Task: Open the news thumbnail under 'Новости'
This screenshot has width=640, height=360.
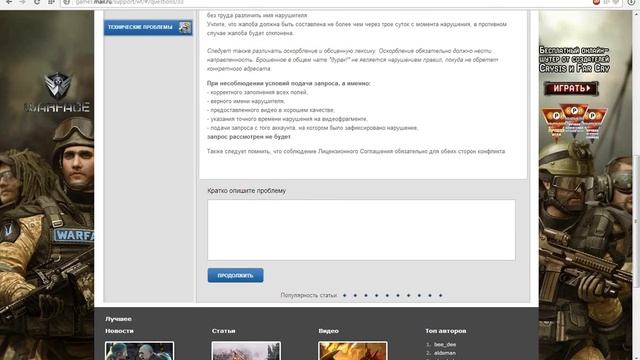Action: point(140,351)
